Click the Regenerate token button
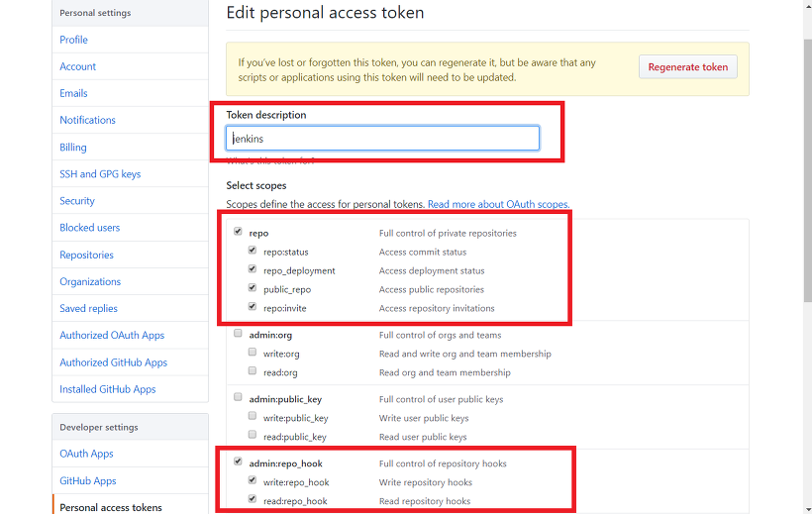 687,67
